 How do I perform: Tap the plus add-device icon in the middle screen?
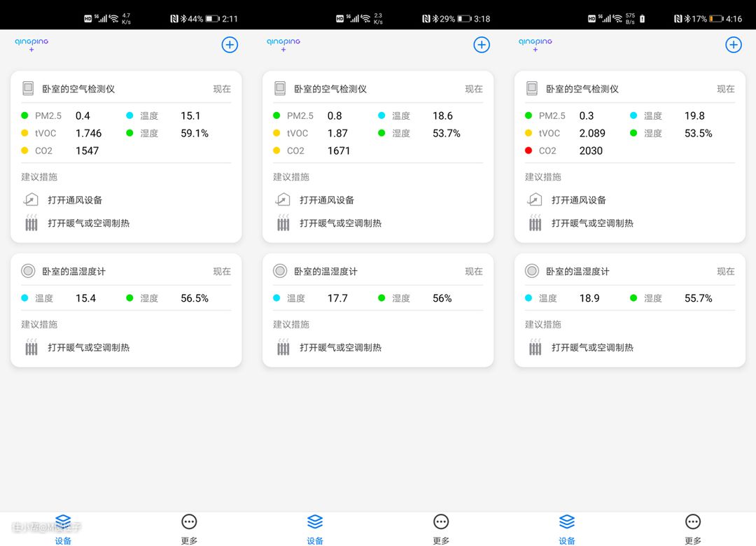point(482,45)
